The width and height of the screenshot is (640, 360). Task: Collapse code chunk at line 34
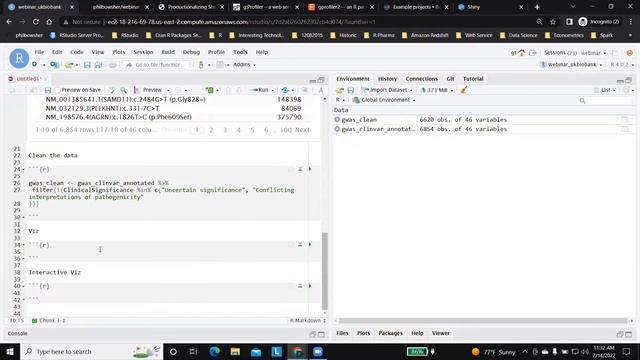(x=23, y=245)
